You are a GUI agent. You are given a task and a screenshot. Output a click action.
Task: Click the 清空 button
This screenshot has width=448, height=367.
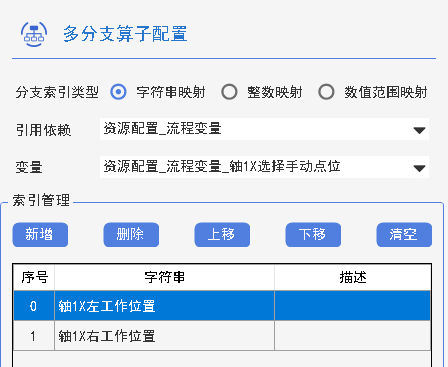click(x=404, y=235)
